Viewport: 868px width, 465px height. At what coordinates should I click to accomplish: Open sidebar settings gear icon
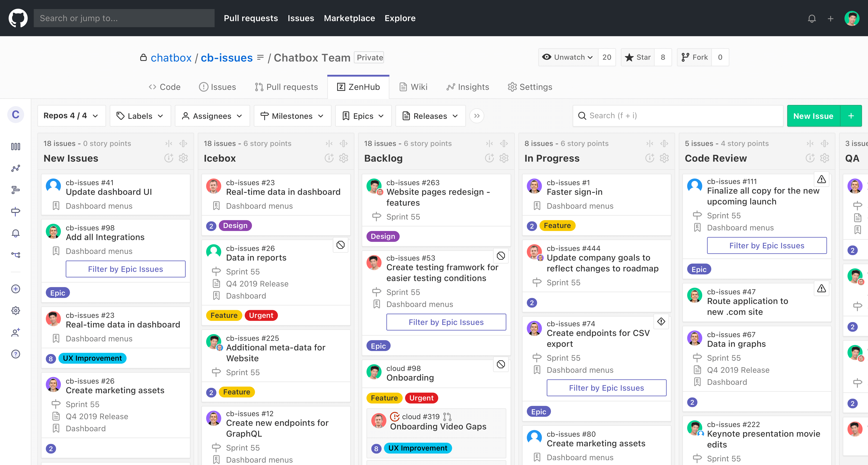16,311
